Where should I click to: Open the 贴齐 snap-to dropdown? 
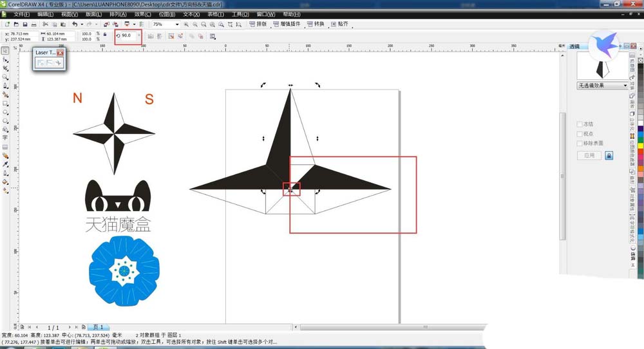[341, 24]
